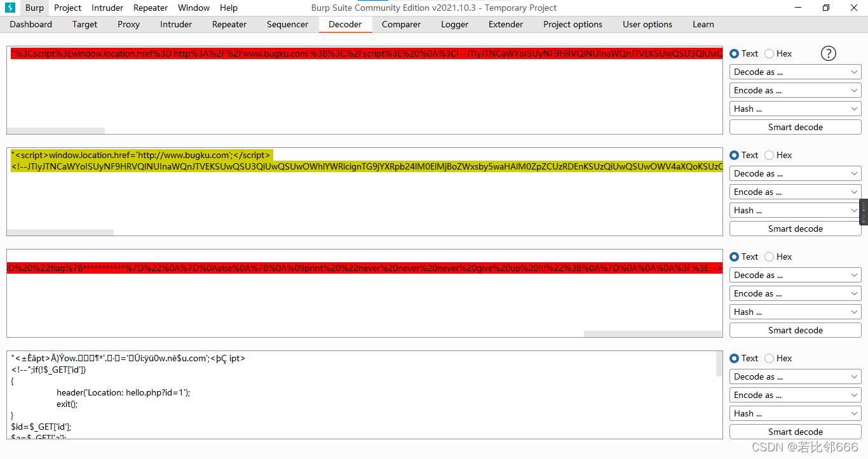The width and height of the screenshot is (868, 459).
Task: Open the User options tab
Action: 648,24
